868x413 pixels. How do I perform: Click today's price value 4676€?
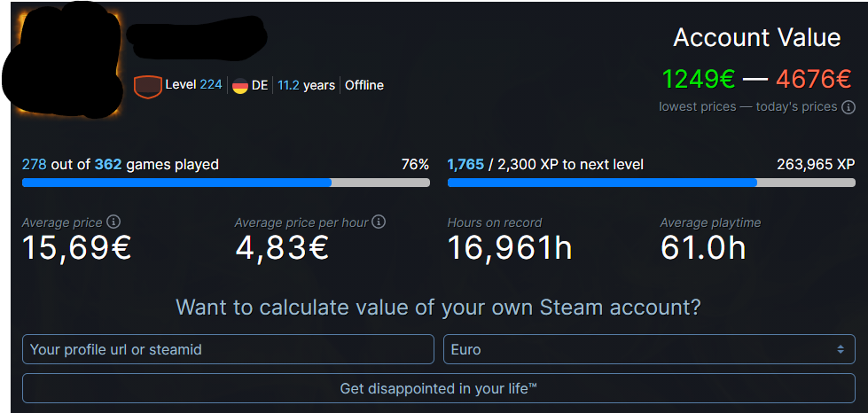tap(813, 79)
